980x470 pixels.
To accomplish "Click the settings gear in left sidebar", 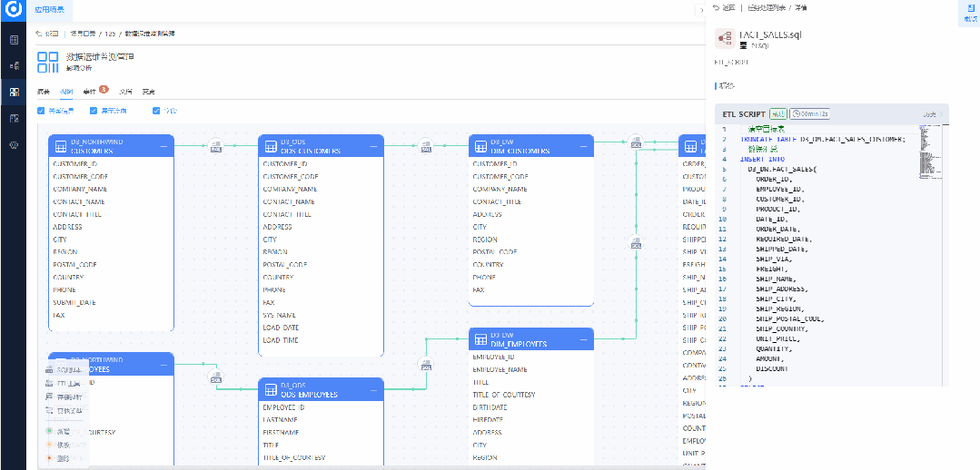I will coord(14,145).
